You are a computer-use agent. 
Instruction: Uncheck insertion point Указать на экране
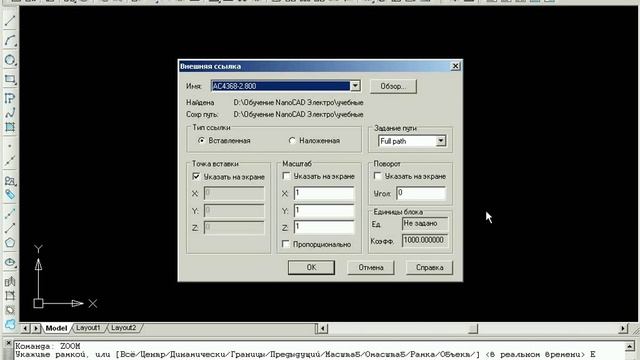pyautogui.click(x=196, y=176)
